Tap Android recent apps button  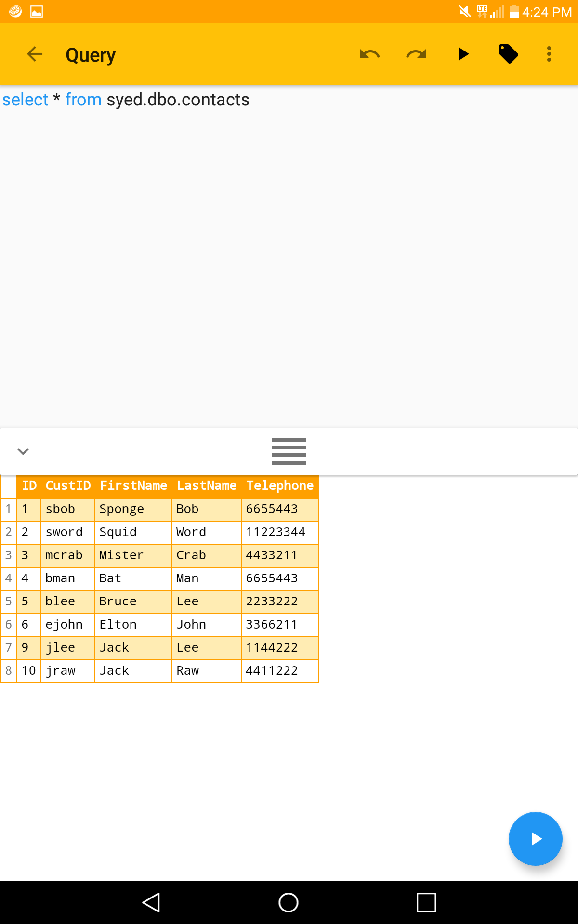tap(426, 902)
